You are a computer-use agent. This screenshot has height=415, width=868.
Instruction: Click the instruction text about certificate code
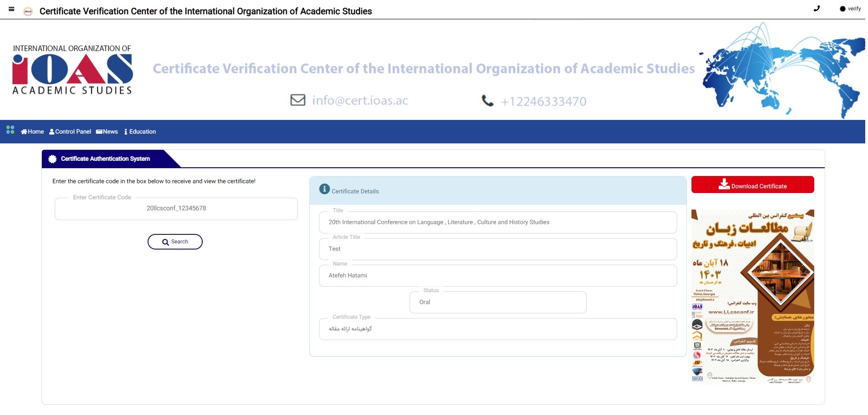point(154,181)
